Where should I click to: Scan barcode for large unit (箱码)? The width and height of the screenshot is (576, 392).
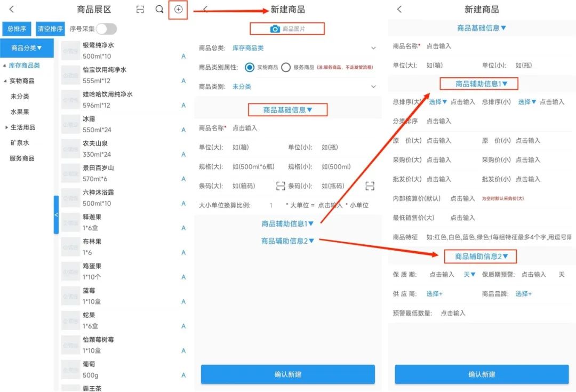coord(281,186)
